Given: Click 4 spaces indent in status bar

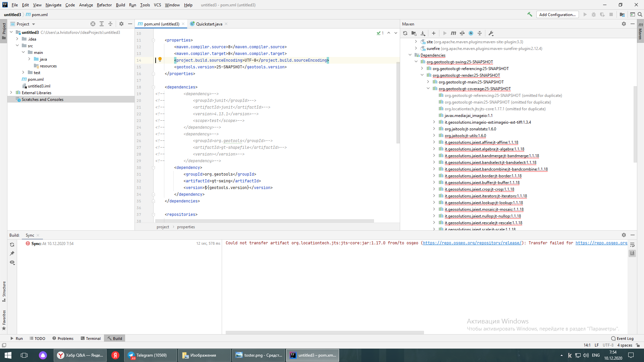Looking at the screenshot, I should [x=625, y=345].
